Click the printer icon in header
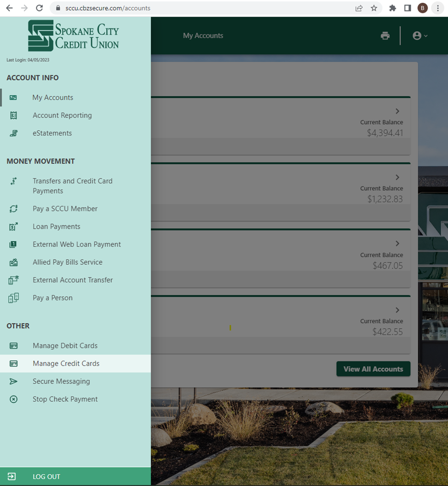Screen dimensions: 448x486 click(x=385, y=36)
